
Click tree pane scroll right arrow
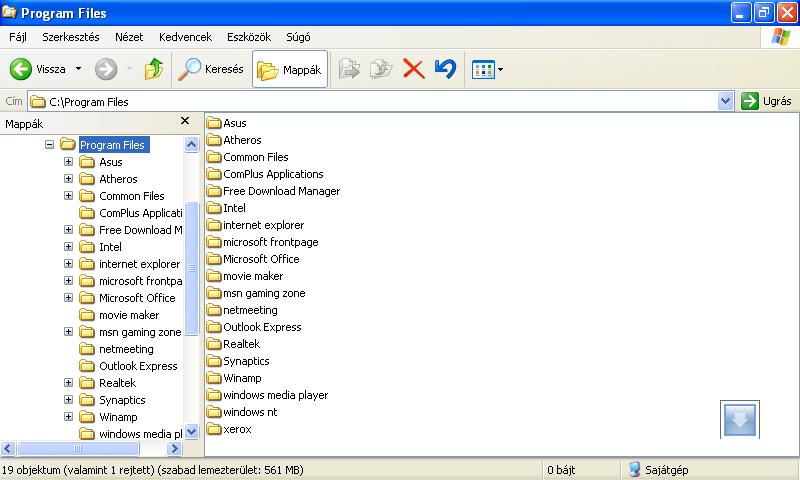[174, 448]
